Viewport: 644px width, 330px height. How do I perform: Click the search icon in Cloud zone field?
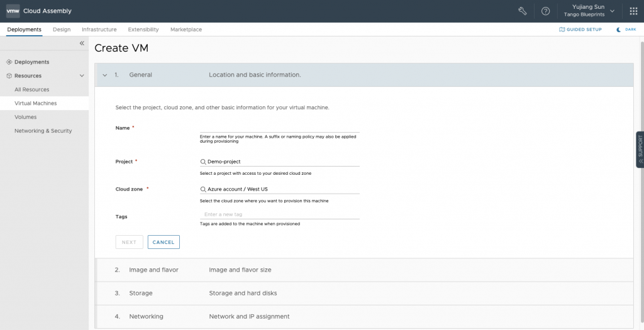[203, 189]
